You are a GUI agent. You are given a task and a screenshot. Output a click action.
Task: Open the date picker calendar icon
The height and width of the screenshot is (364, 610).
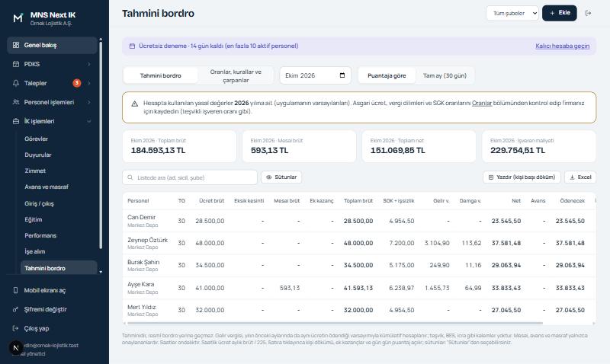[x=342, y=75]
